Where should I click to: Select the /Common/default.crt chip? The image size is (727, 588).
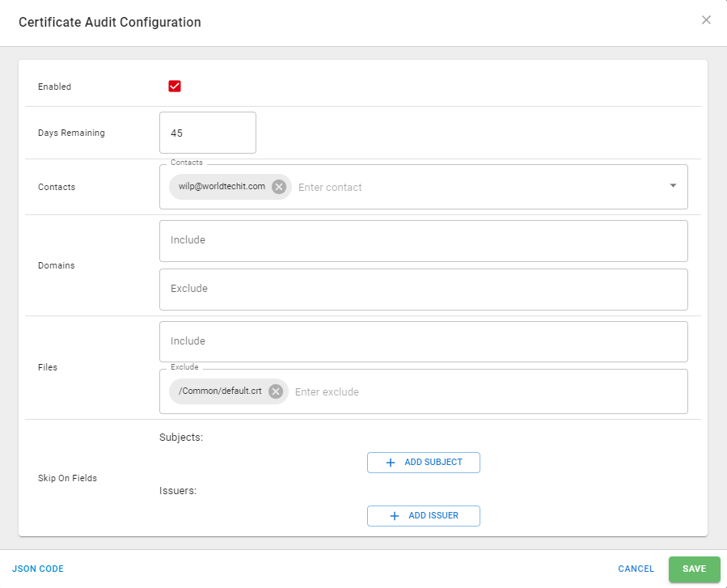[x=219, y=391]
